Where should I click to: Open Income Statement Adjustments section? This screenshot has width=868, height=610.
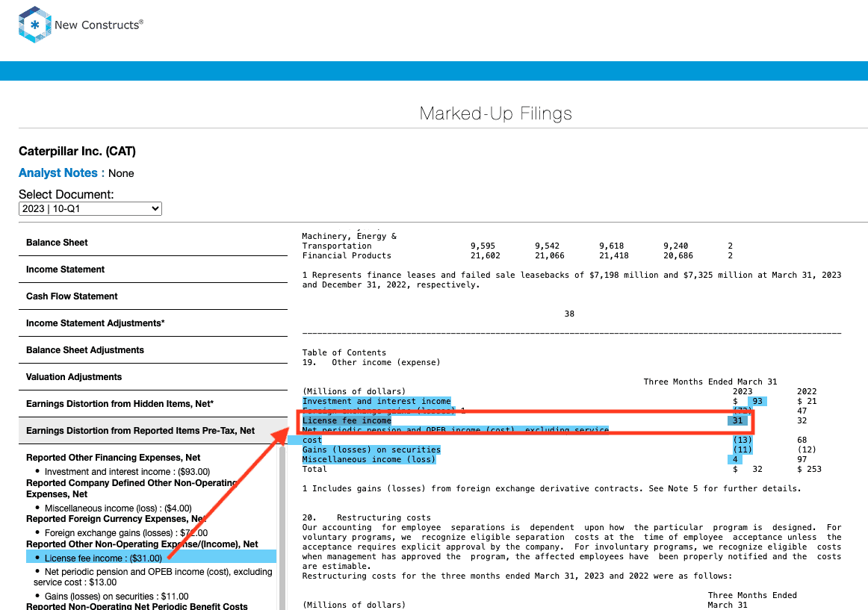pyautogui.click(x=153, y=323)
